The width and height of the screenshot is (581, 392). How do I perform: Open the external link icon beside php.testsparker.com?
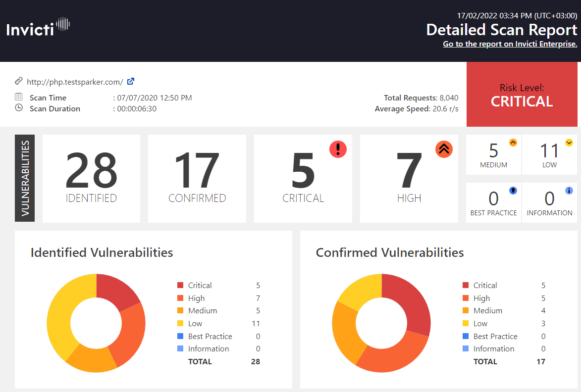(130, 81)
